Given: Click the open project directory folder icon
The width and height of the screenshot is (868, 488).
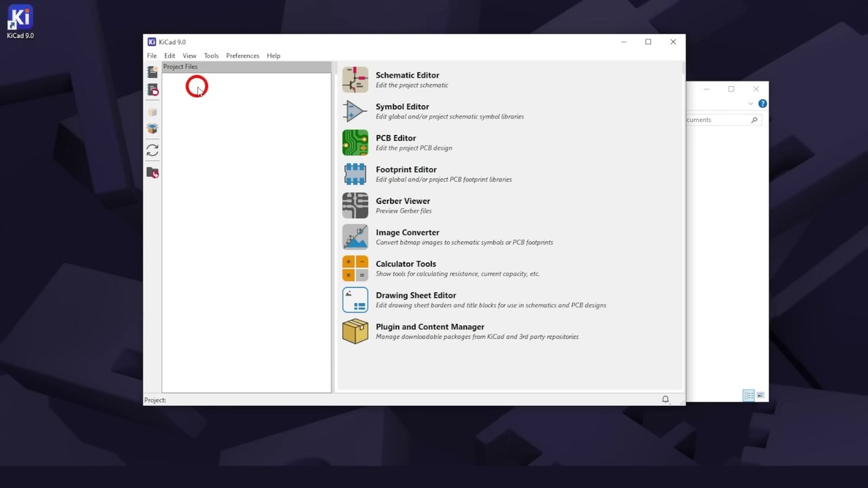Looking at the screenshot, I should [153, 173].
